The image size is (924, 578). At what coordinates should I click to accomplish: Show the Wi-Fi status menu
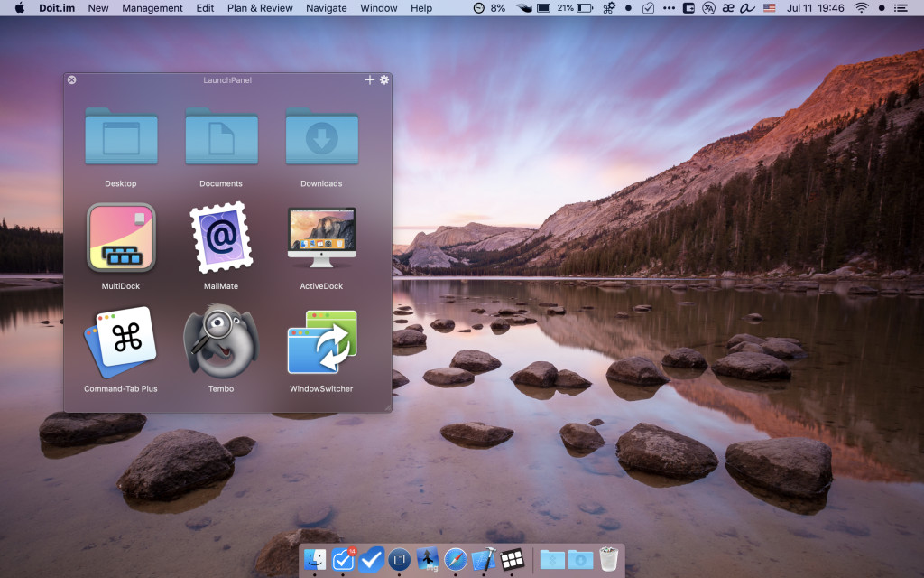point(861,8)
